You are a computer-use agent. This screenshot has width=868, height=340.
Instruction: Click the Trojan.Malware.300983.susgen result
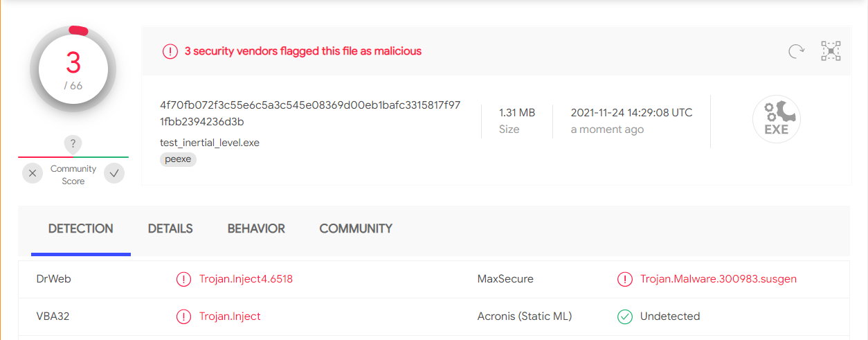[x=718, y=279]
